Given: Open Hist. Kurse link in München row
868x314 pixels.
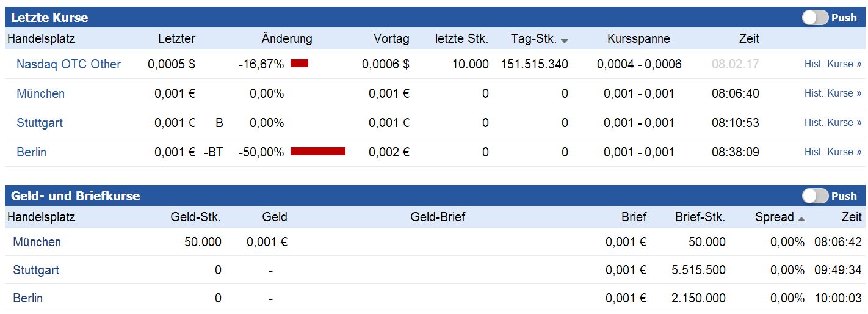Looking at the screenshot, I should coord(833,93).
